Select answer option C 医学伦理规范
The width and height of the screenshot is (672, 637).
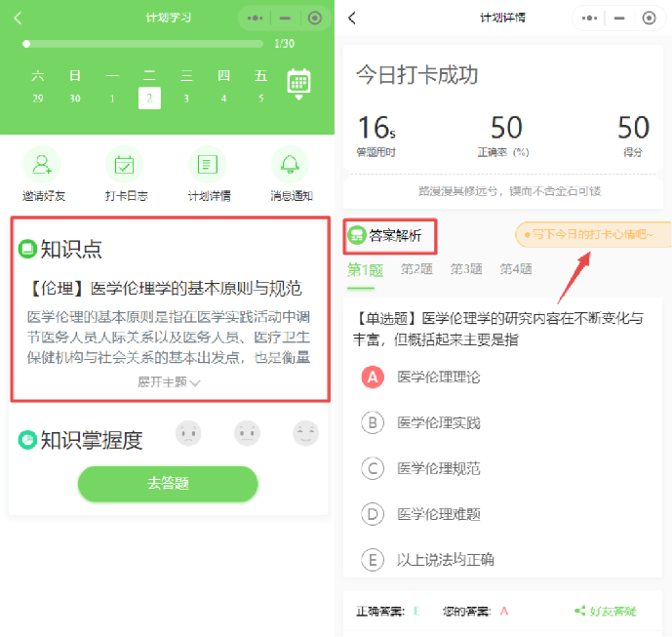373,468
